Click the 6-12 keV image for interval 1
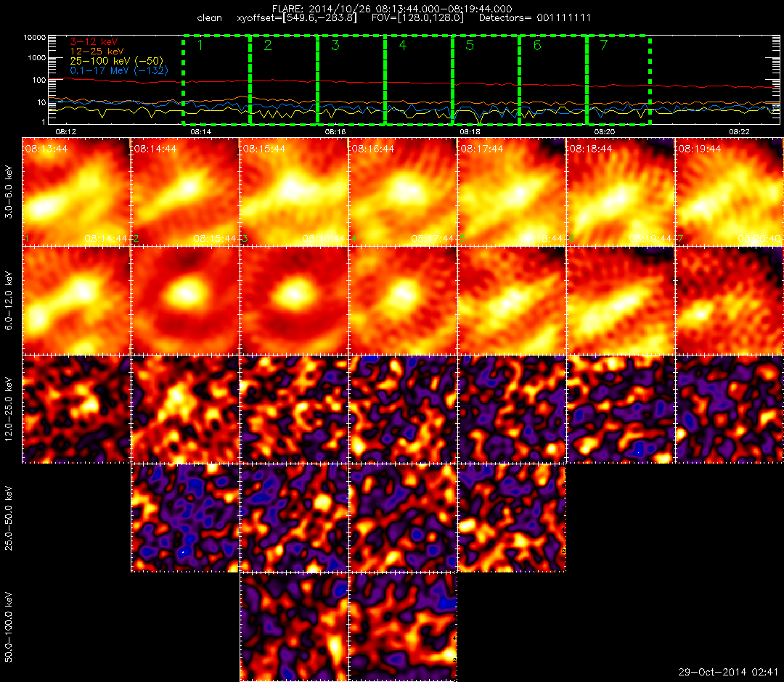This screenshot has width=784, height=682. coord(76,301)
